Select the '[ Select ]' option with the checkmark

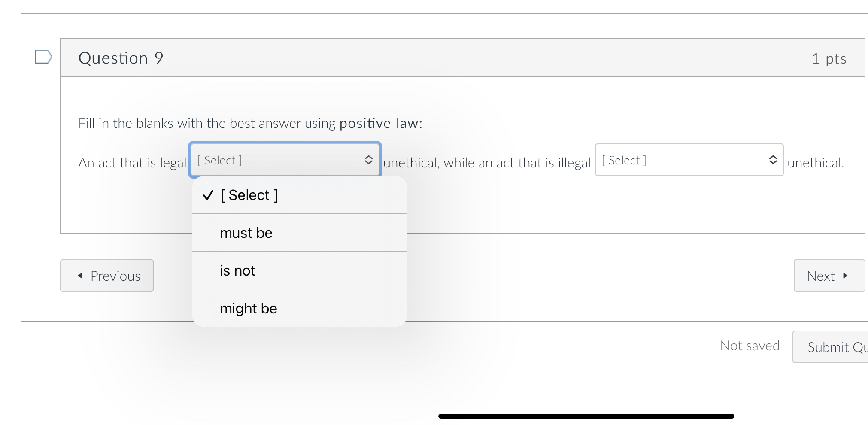(249, 195)
